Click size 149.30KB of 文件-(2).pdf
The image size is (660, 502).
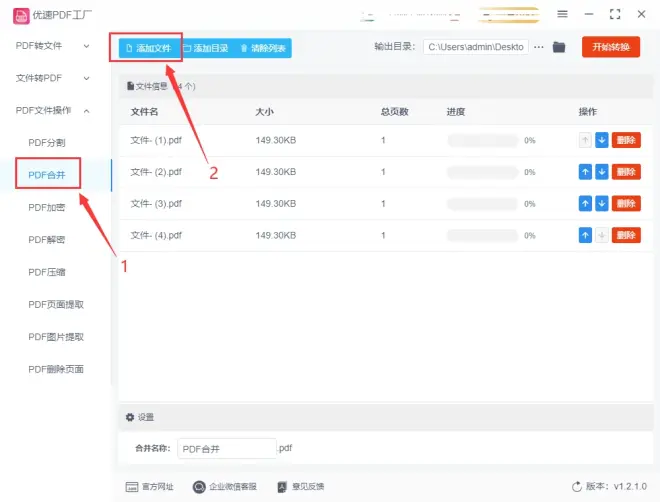point(276,172)
